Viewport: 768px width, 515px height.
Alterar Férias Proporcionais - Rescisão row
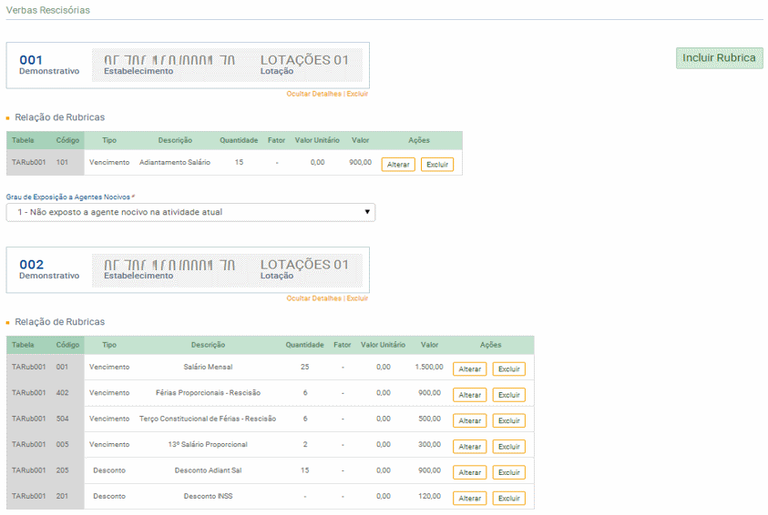pyautogui.click(x=470, y=395)
